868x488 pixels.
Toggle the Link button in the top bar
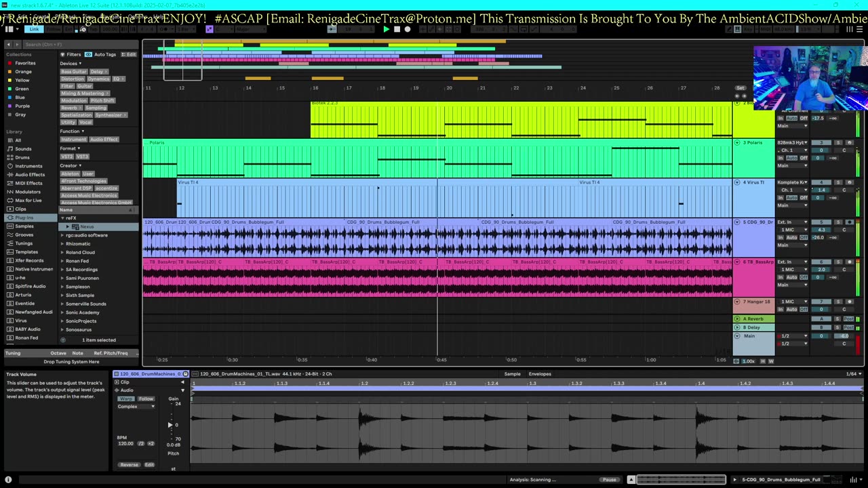(x=34, y=29)
